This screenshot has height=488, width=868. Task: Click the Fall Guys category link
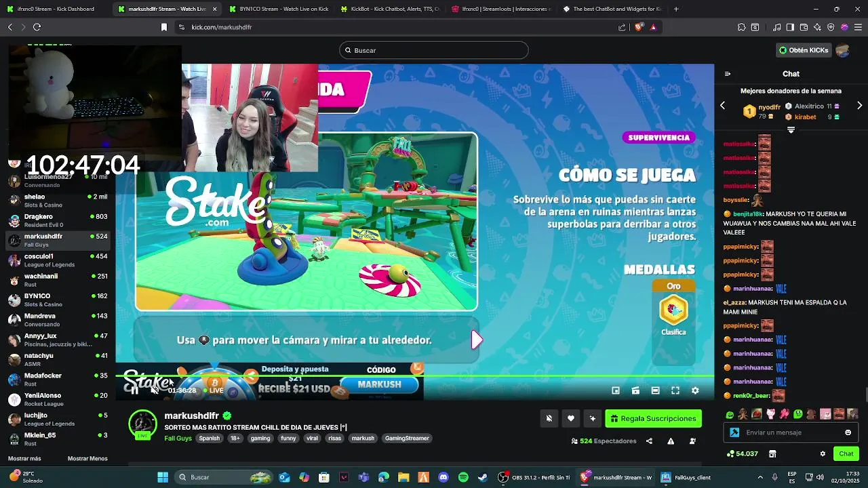(x=178, y=439)
